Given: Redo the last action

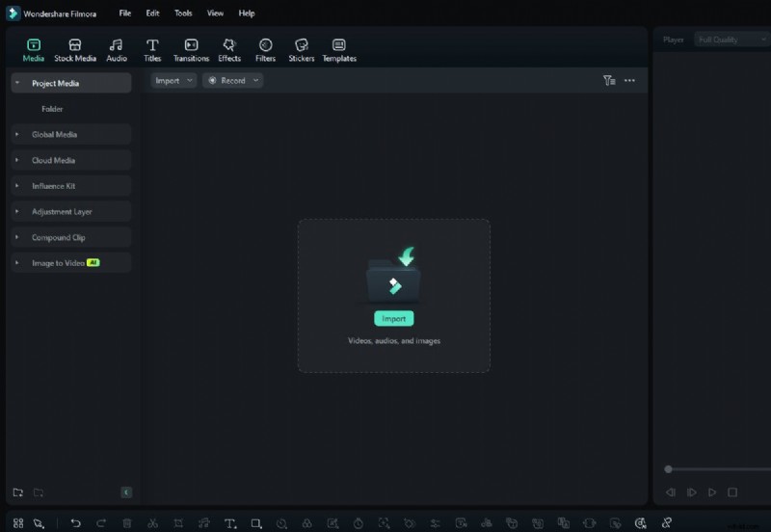Looking at the screenshot, I should (x=101, y=523).
